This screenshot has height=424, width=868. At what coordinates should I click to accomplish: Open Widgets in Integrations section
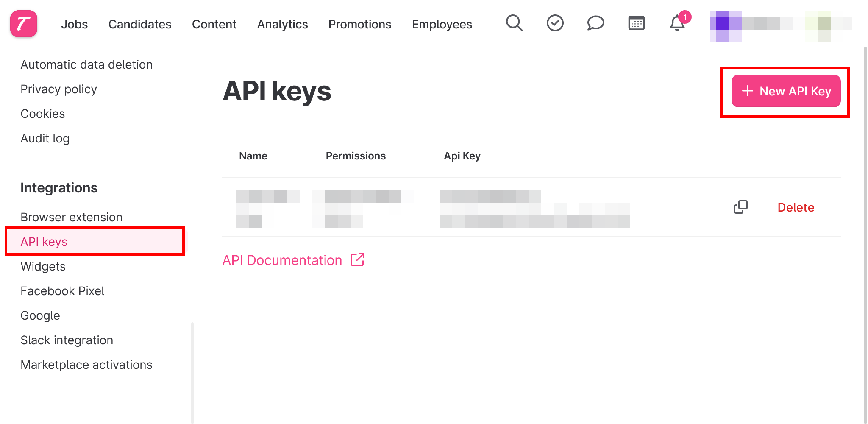pyautogui.click(x=43, y=266)
